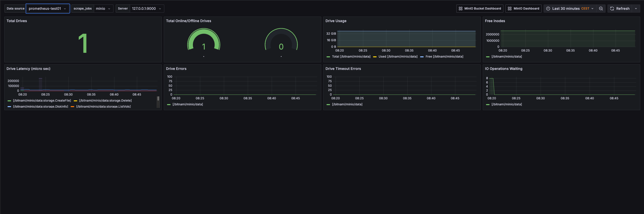Click the MinIO Bucket Dashboard grid icon
644x214 pixels.
461,9
